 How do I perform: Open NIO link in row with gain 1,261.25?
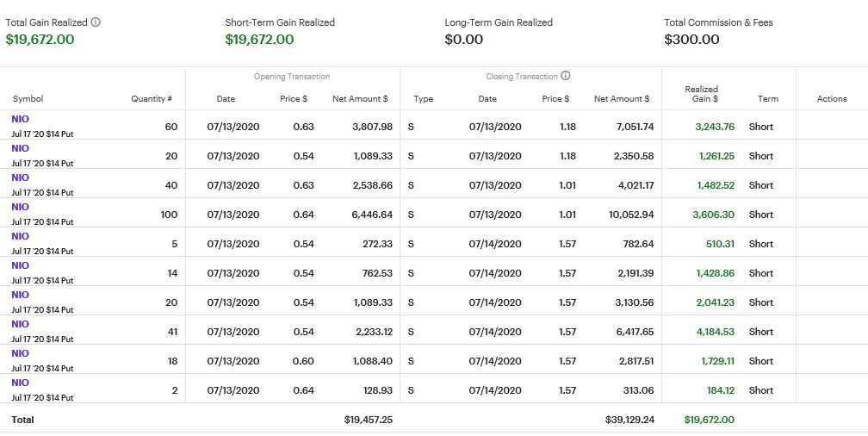tap(20, 148)
